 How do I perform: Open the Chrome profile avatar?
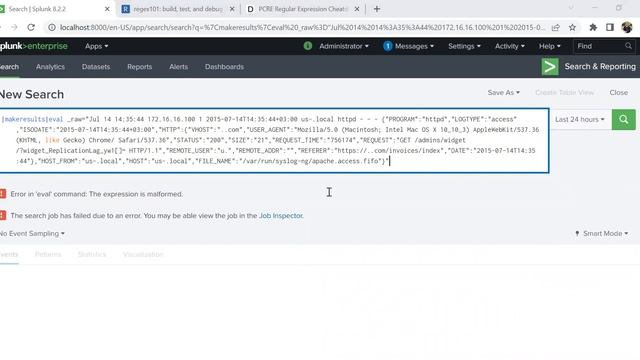pos(627,27)
